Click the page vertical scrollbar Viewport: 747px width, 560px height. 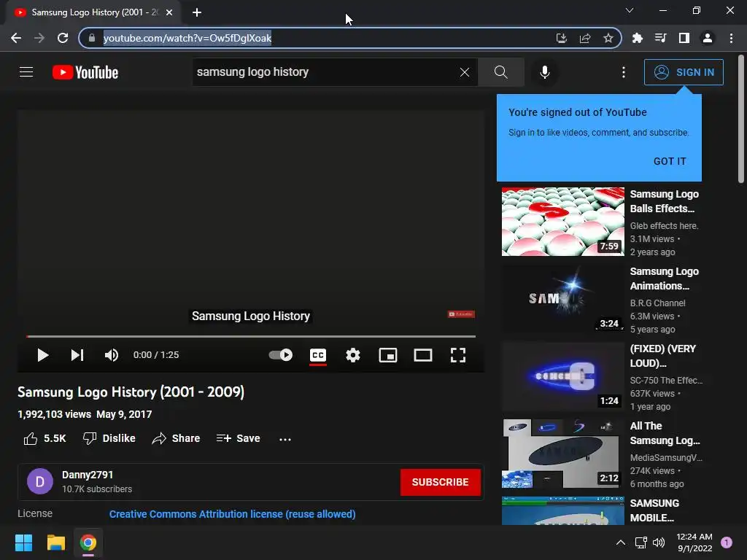coord(741,119)
